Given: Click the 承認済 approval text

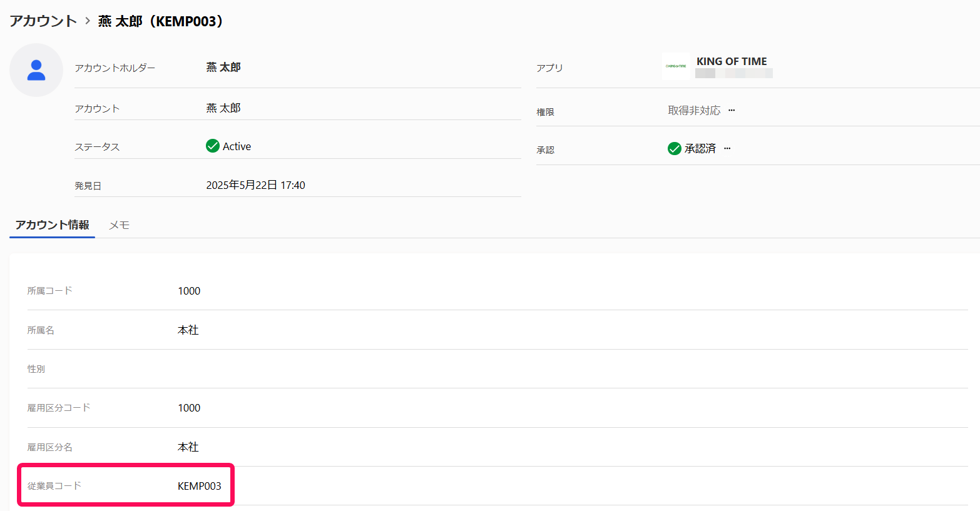Looking at the screenshot, I should (x=700, y=148).
